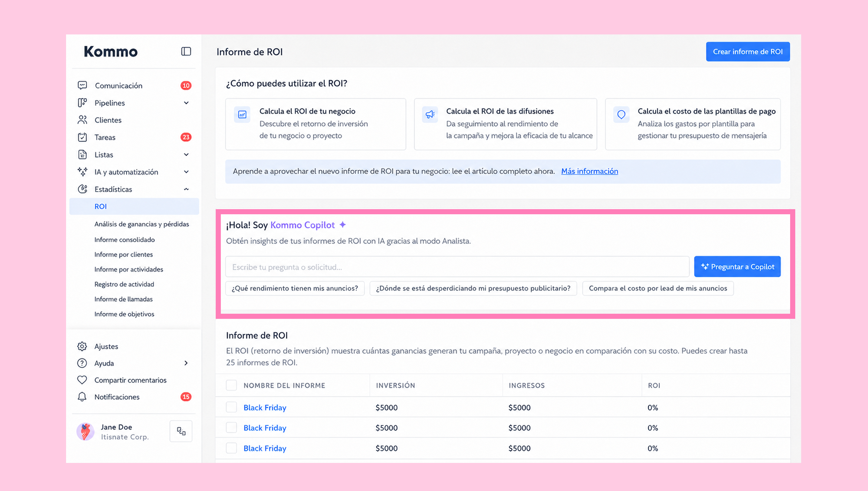This screenshot has height=491, width=868.
Task: Click the Kommo logo
Action: pos(111,52)
